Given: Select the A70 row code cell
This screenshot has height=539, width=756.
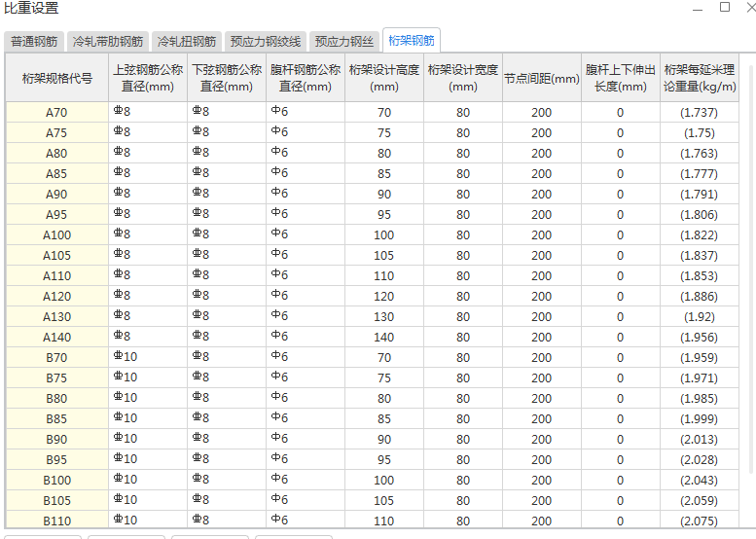Looking at the screenshot, I should point(56,112).
